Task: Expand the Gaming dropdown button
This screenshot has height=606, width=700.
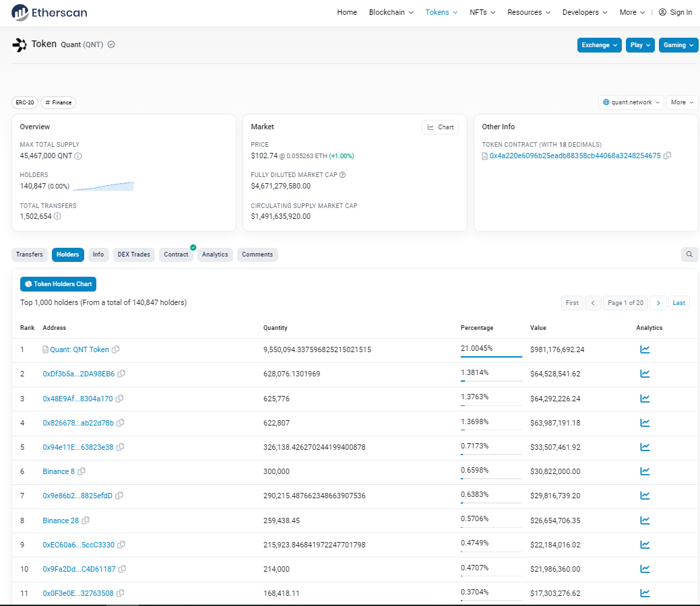Action: [x=678, y=45]
